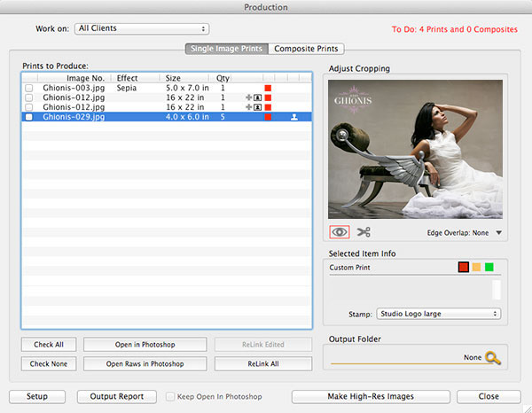The image size is (532, 413).
Task: Click the scissors crop icon
Action: [364, 232]
